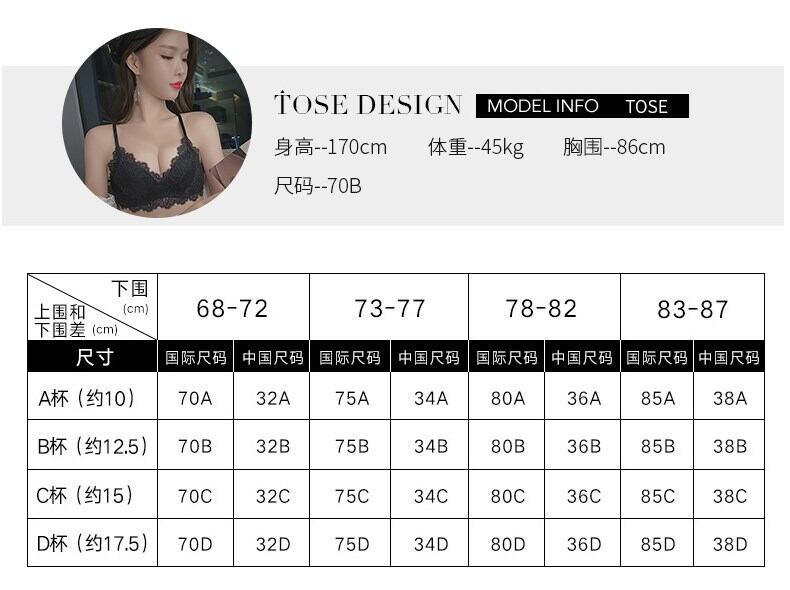Click the 75B size cell

pyautogui.click(x=351, y=446)
